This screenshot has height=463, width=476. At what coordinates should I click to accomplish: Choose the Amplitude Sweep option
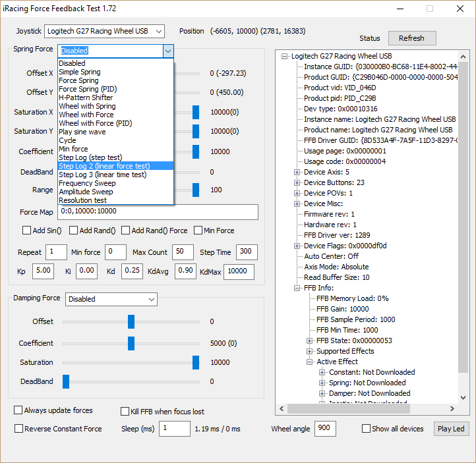pyautogui.click(x=115, y=192)
